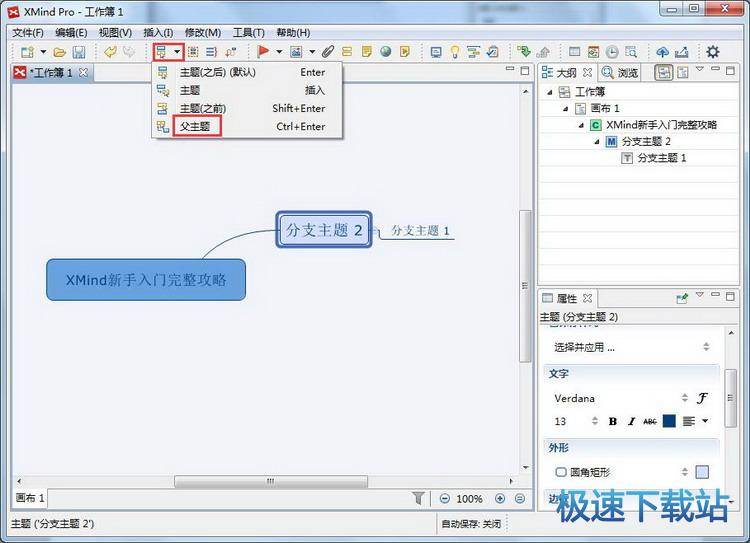Insert a hyperlink with the globe icon
The image size is (750, 543).
(386, 51)
